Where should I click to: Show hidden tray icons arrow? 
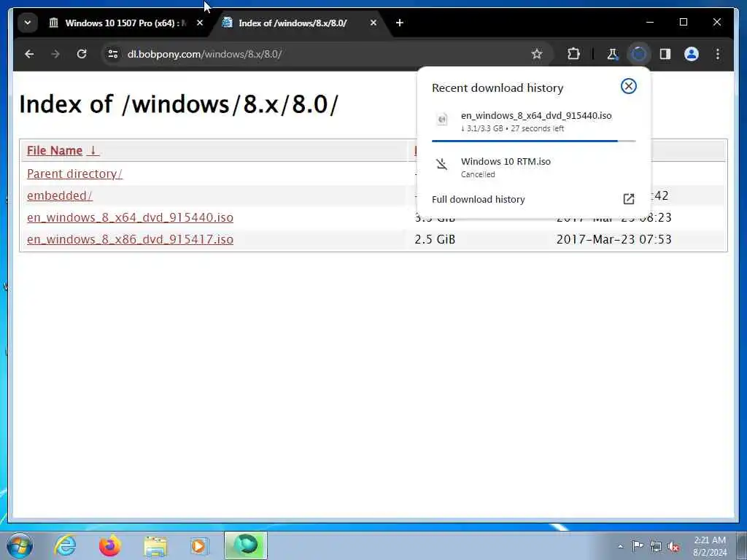point(620,546)
